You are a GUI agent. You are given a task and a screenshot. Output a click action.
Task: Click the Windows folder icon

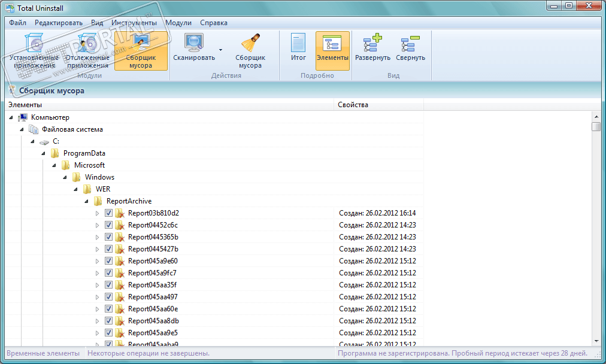point(77,177)
